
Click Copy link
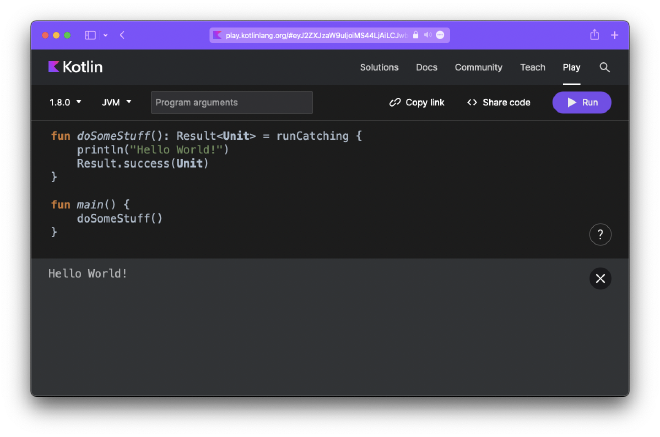coord(417,102)
